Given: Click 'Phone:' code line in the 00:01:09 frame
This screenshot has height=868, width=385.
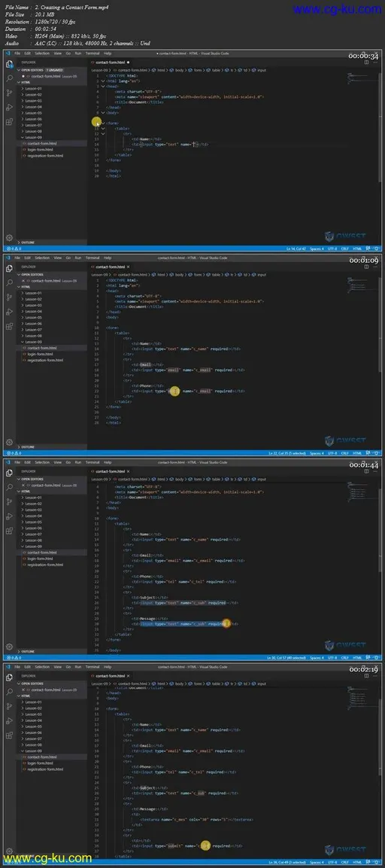Looking at the screenshot, I should point(147,386).
